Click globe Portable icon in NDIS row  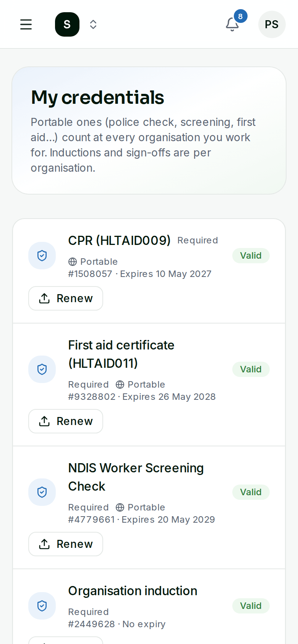[x=120, y=507]
